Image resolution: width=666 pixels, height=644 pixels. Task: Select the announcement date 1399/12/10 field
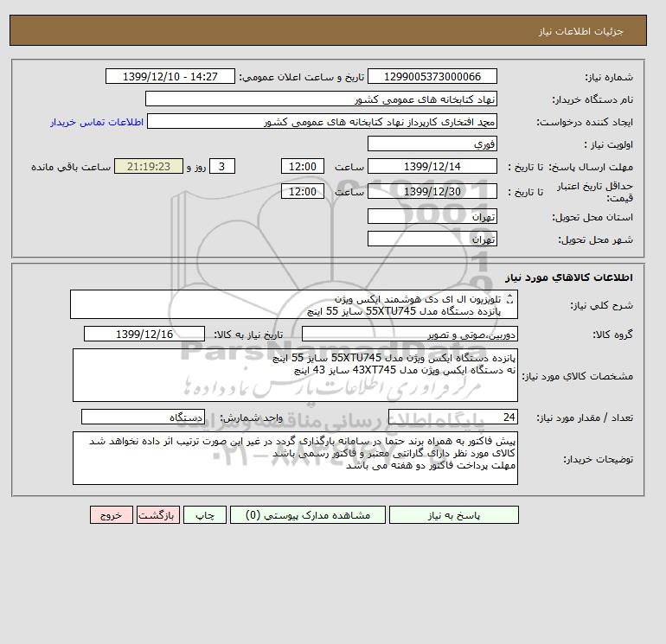click(x=170, y=76)
